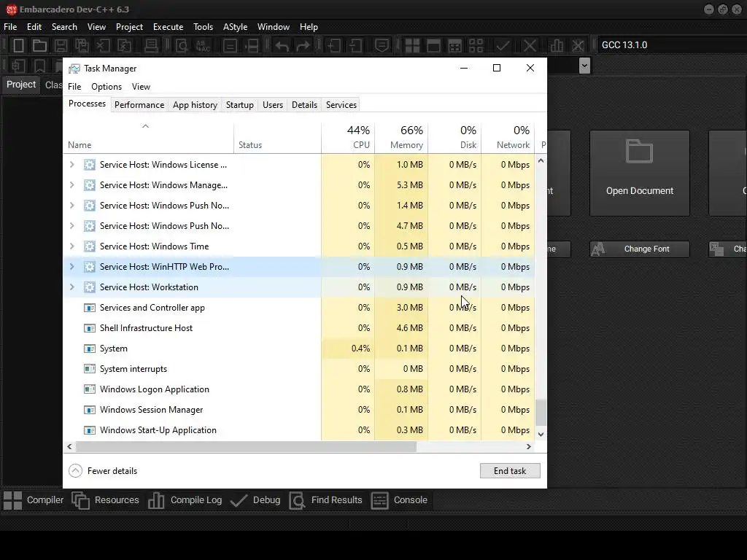Click the Save floppy-disk icon in Dev-C++
This screenshot has width=747, height=560.
(61, 46)
